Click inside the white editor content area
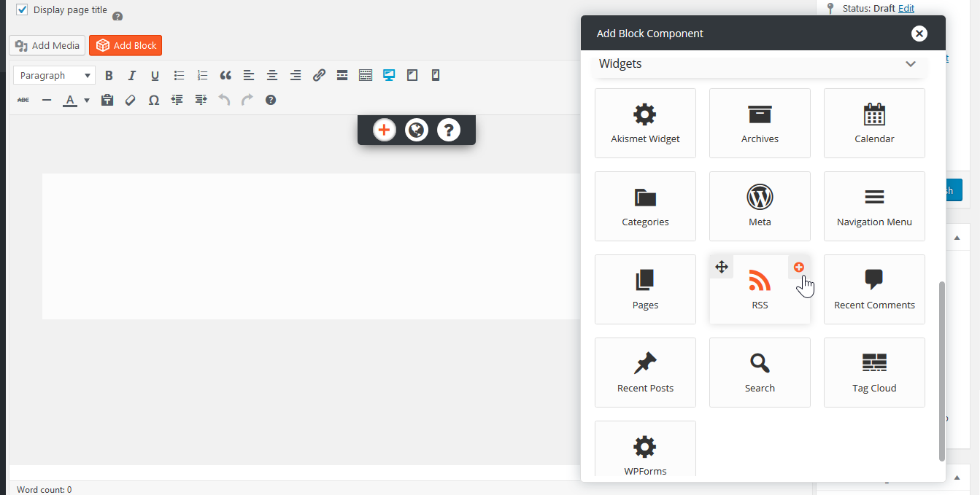Image resolution: width=980 pixels, height=495 pixels. coord(312,246)
